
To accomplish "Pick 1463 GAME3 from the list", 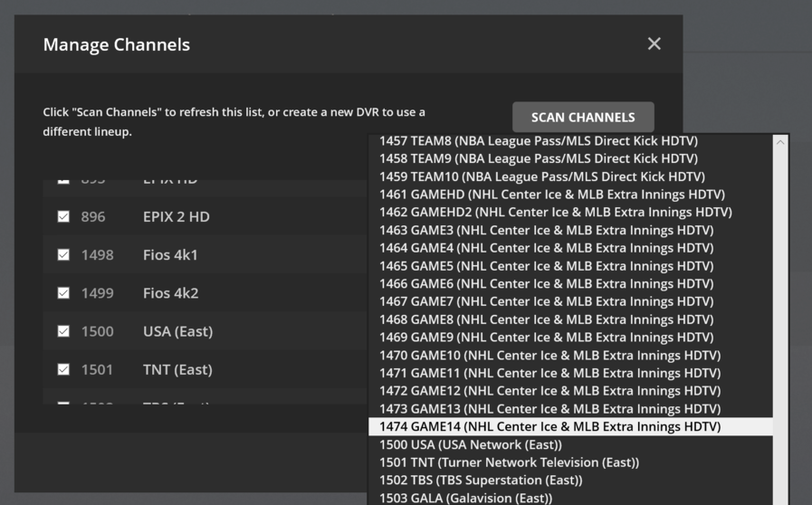I will [570, 230].
